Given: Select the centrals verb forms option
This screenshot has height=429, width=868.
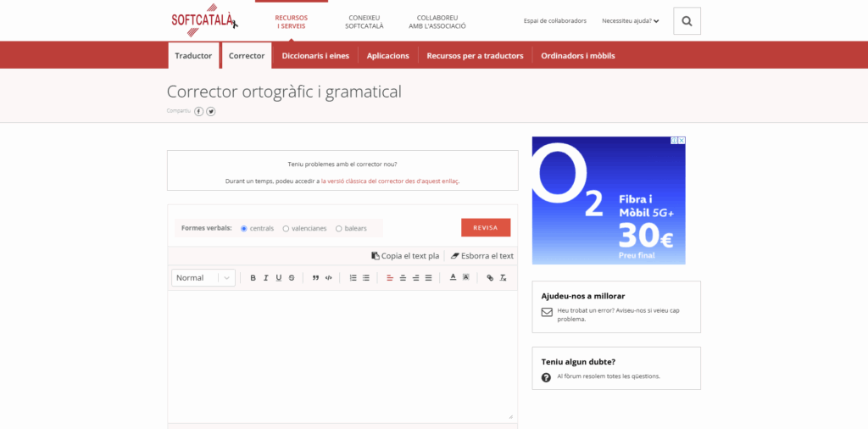Looking at the screenshot, I should (244, 228).
